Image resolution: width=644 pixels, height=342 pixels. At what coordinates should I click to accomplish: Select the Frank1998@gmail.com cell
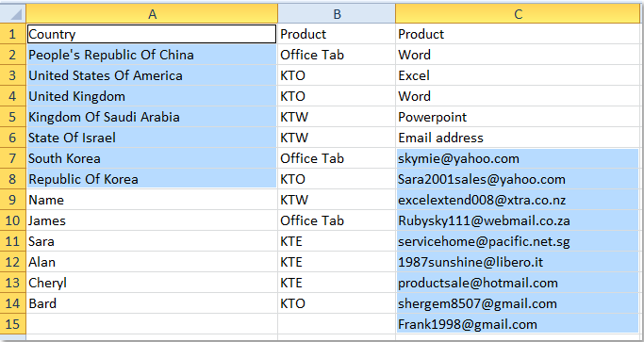tap(518, 324)
